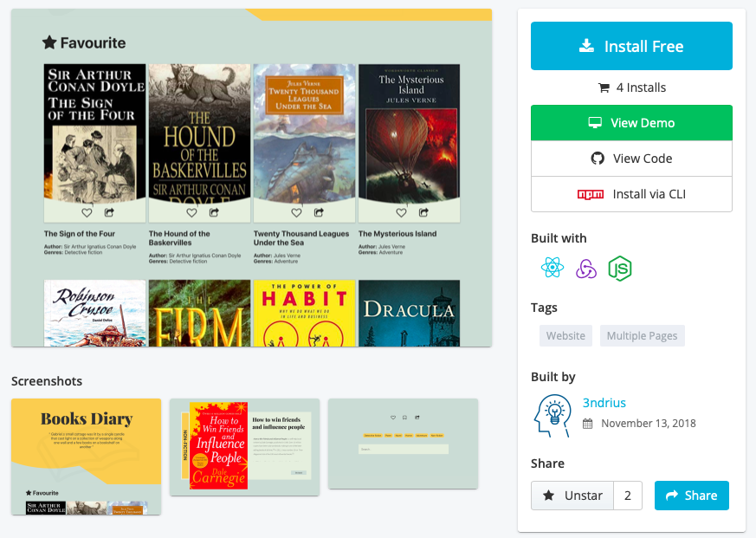
Task: Open View Code on GitHub
Action: 631,159
